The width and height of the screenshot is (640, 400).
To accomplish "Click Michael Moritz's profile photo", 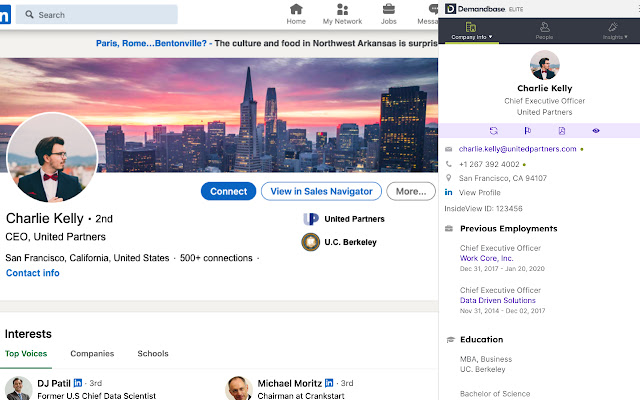I will pyautogui.click(x=238, y=388).
